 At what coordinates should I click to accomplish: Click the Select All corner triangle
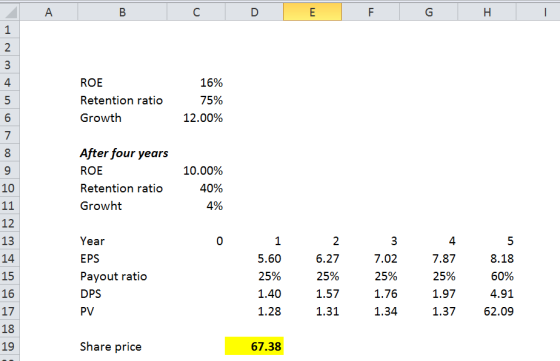tap(10, 12)
